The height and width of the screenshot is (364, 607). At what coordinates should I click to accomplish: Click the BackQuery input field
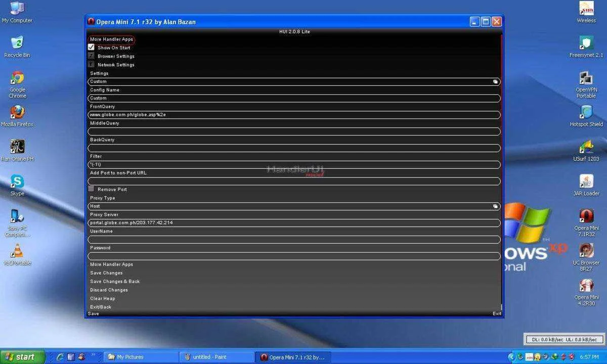[294, 148]
